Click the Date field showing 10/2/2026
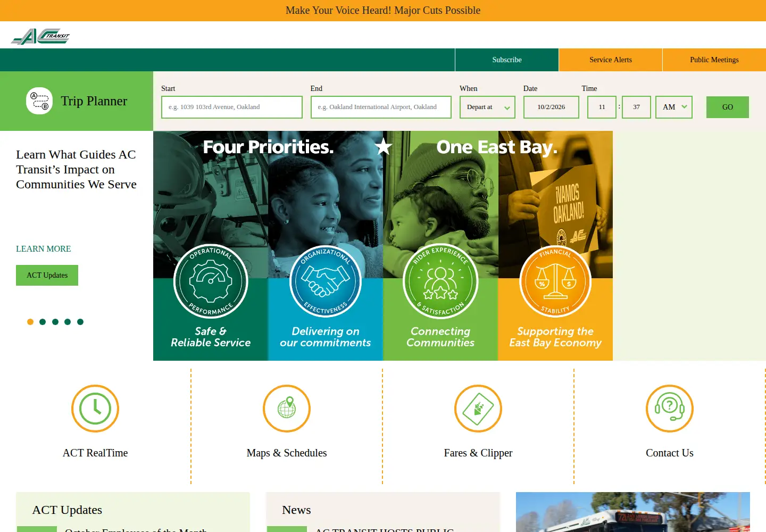 coord(551,107)
